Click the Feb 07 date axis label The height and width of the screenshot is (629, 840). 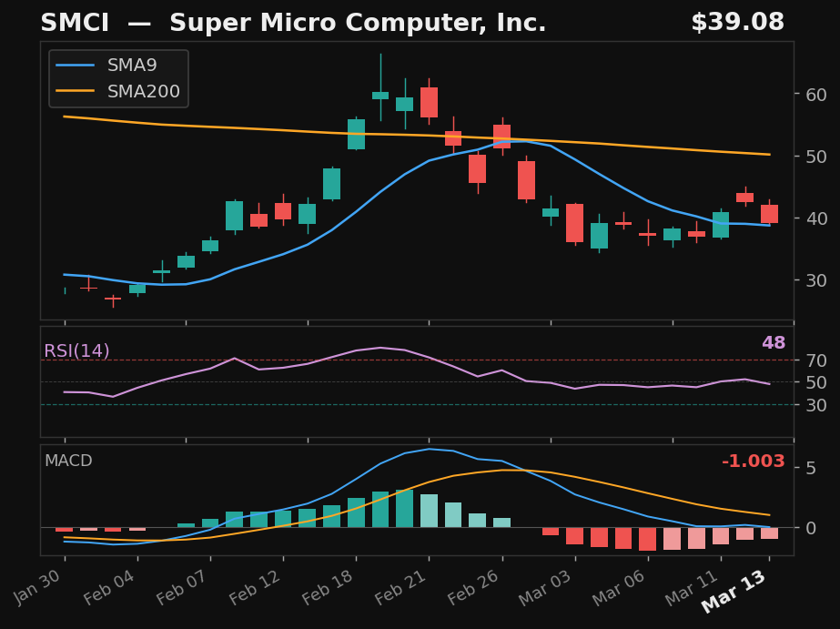(x=184, y=588)
